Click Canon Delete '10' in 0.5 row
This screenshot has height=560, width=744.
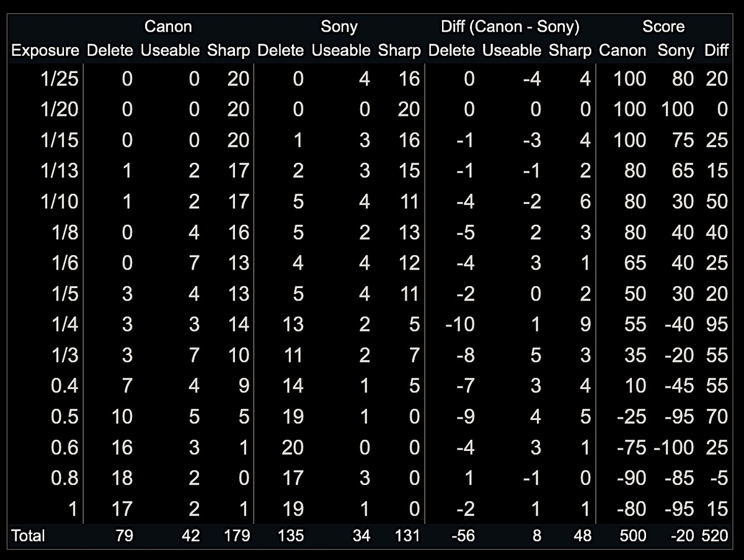[x=122, y=416]
